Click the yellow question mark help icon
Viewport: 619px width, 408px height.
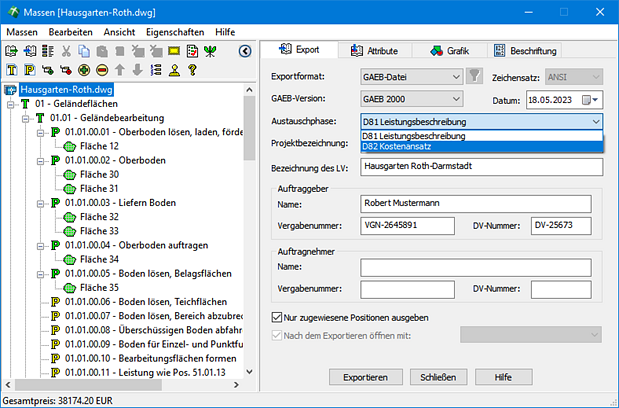(191, 70)
